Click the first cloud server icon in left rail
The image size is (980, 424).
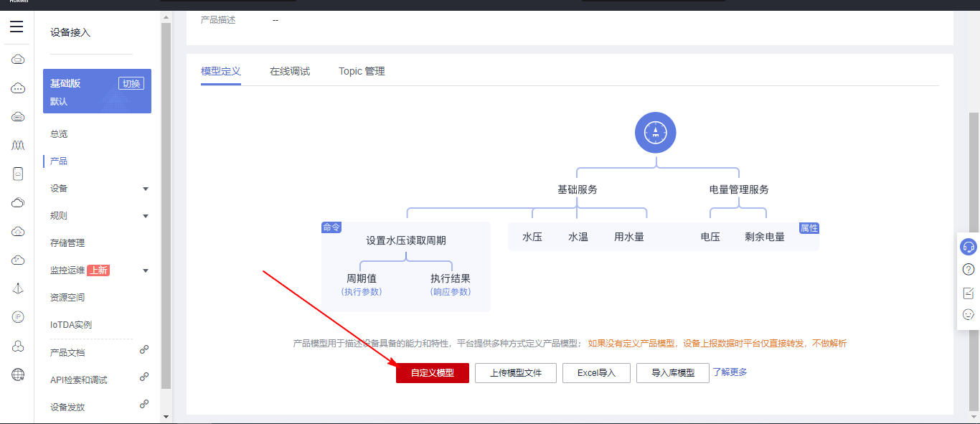coord(18,59)
